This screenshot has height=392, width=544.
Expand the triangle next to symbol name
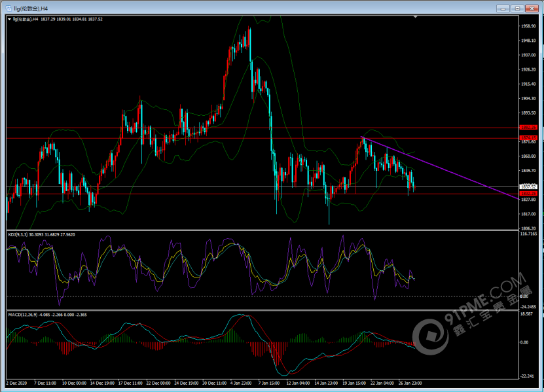[x=9, y=20]
